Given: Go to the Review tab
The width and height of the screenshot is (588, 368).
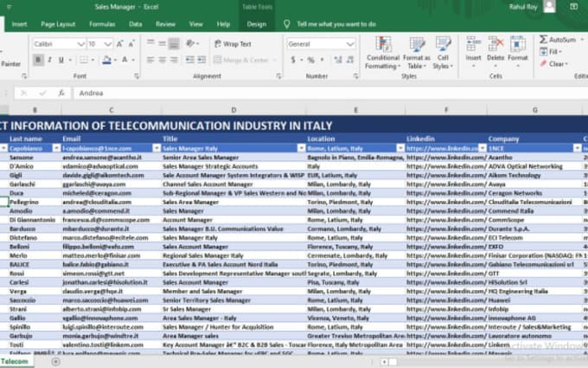Looking at the screenshot, I should (x=165, y=24).
